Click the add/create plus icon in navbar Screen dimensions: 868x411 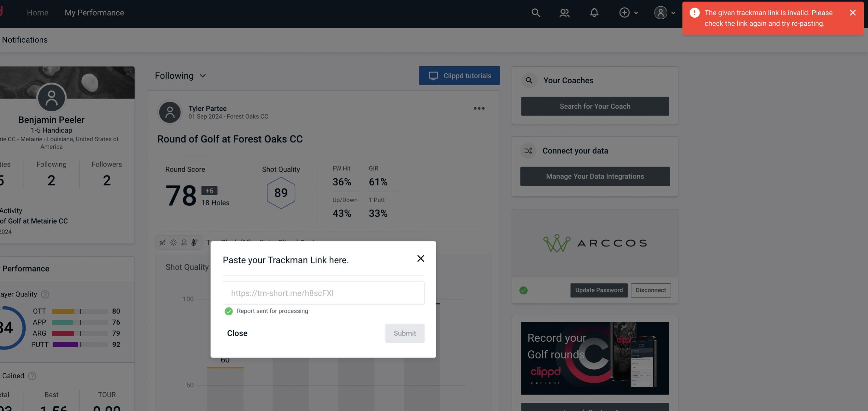coord(624,12)
